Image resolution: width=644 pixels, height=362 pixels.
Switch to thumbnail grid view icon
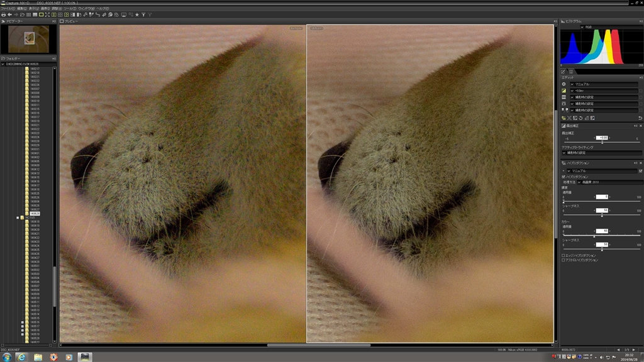tap(28, 15)
